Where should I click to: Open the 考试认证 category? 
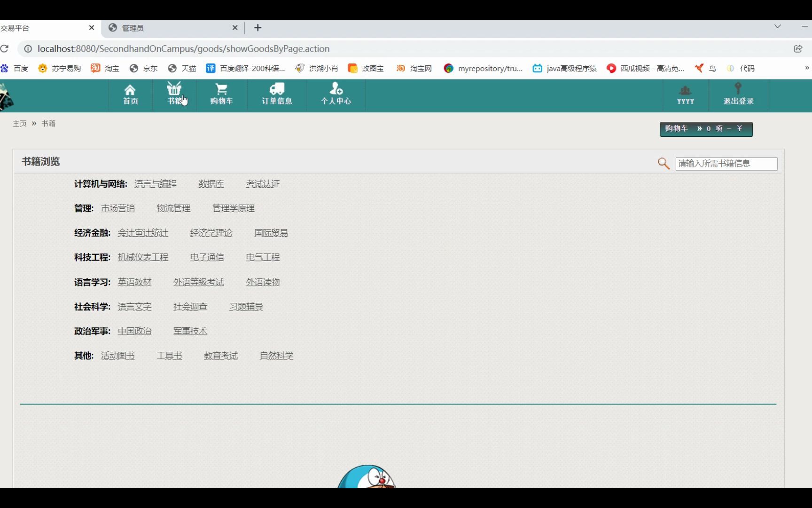(263, 184)
